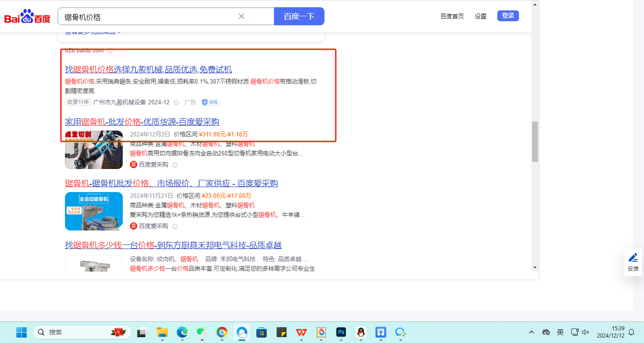Click the page's vertical scrollbar thumb
This screenshot has height=343, width=644.
[535, 141]
